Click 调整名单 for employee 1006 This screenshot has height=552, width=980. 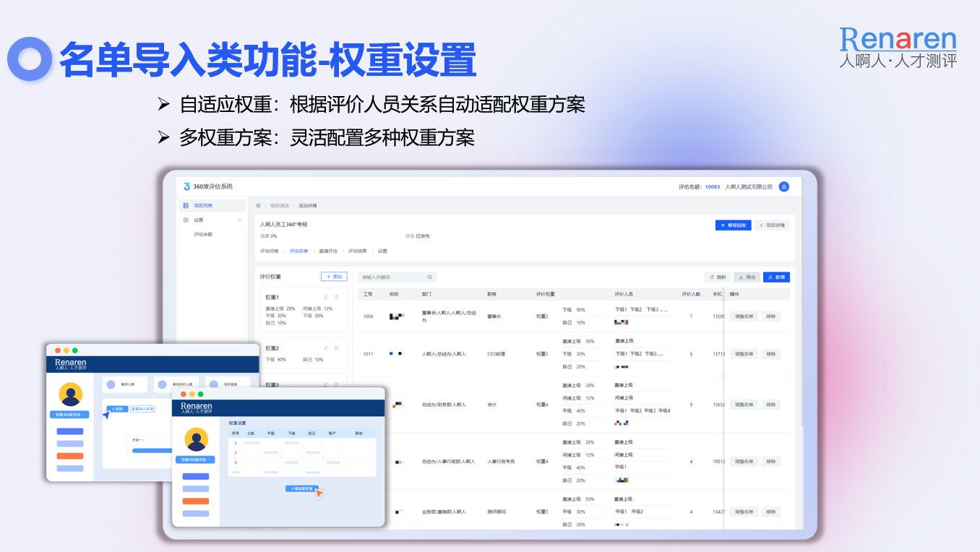tap(744, 316)
